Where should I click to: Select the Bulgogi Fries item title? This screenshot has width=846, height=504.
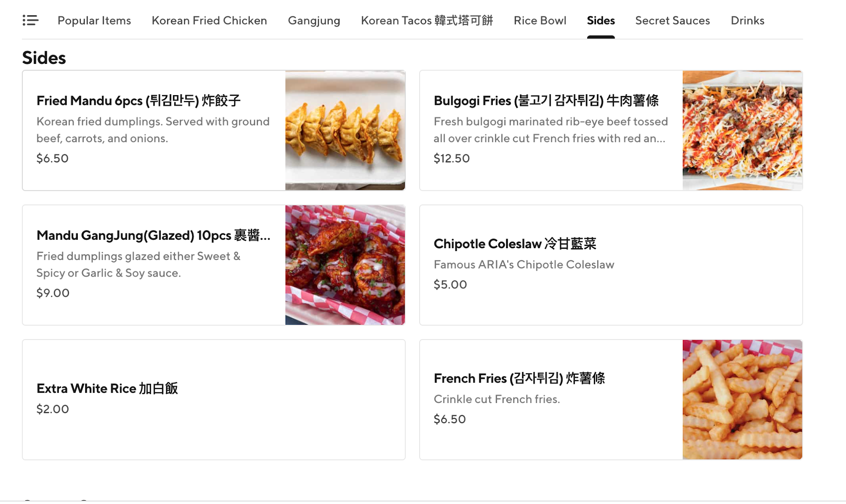546,101
